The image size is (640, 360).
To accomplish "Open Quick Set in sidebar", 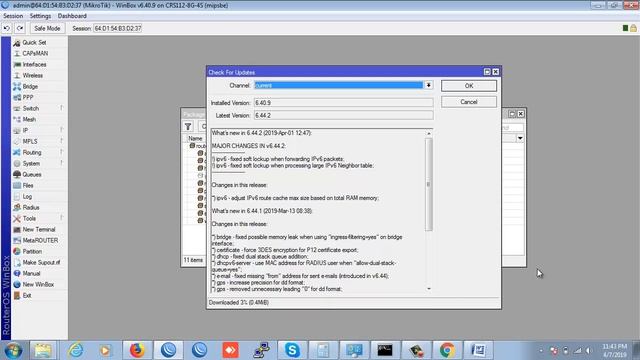I will pos(34,42).
